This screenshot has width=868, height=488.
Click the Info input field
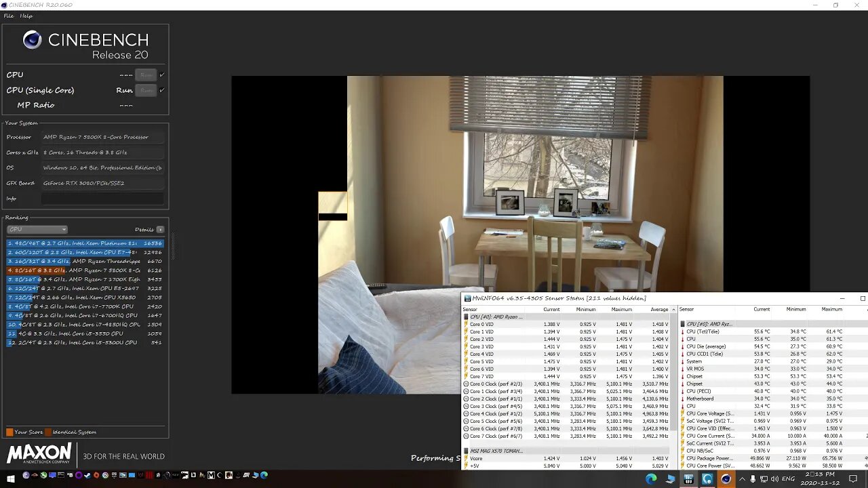102,199
